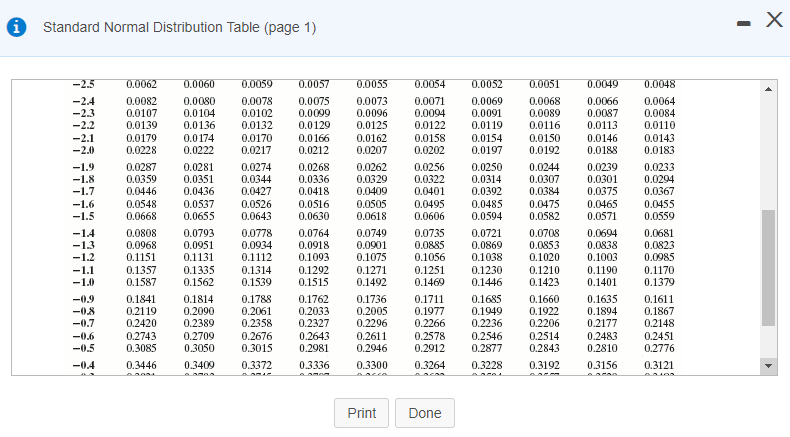
Task: Click the value 0.0183 in row −2.0
Action: click(x=660, y=150)
